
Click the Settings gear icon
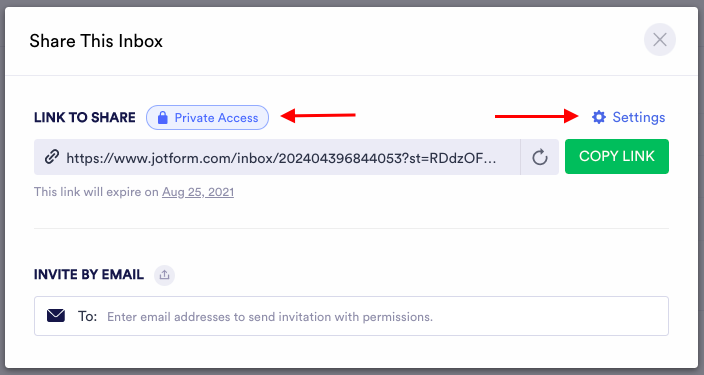pyautogui.click(x=598, y=117)
